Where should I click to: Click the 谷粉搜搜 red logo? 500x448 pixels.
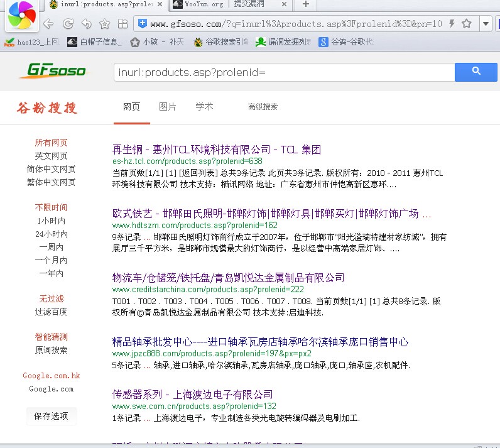(47, 108)
